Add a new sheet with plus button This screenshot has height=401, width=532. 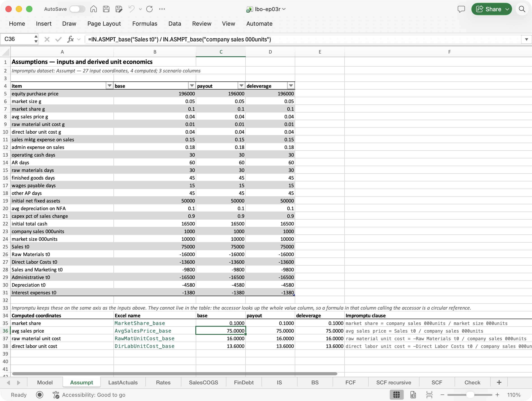(499, 382)
